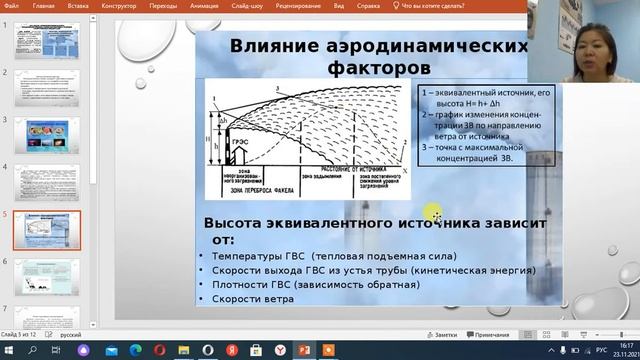Open the Mail app on taskbar
Viewport: 640px width, 360px height.
(x=111, y=350)
